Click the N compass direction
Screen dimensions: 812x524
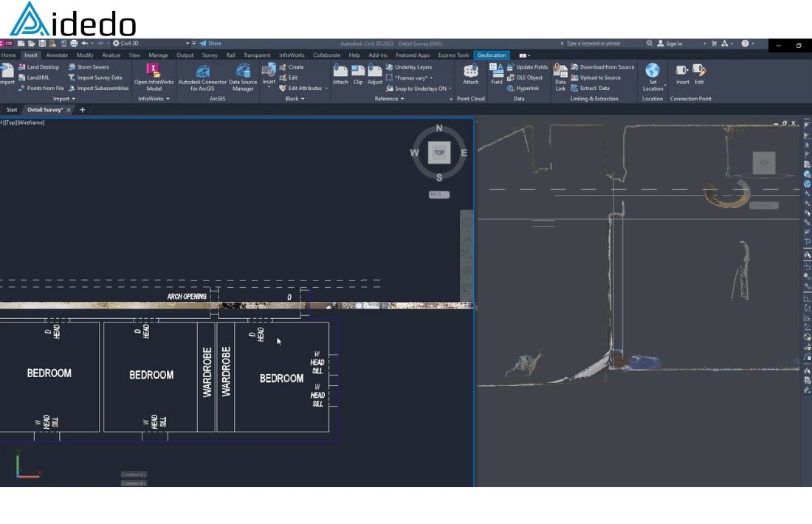click(x=439, y=128)
